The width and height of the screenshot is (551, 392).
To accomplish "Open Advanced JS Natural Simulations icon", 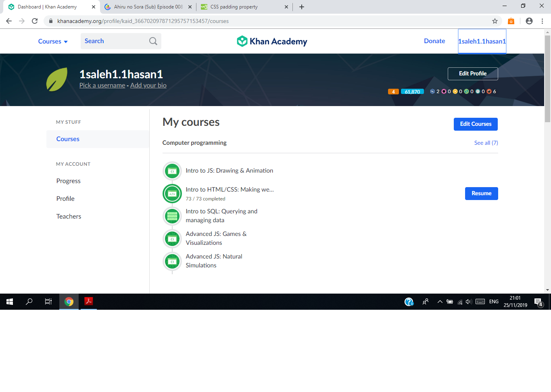I will pyautogui.click(x=172, y=261).
